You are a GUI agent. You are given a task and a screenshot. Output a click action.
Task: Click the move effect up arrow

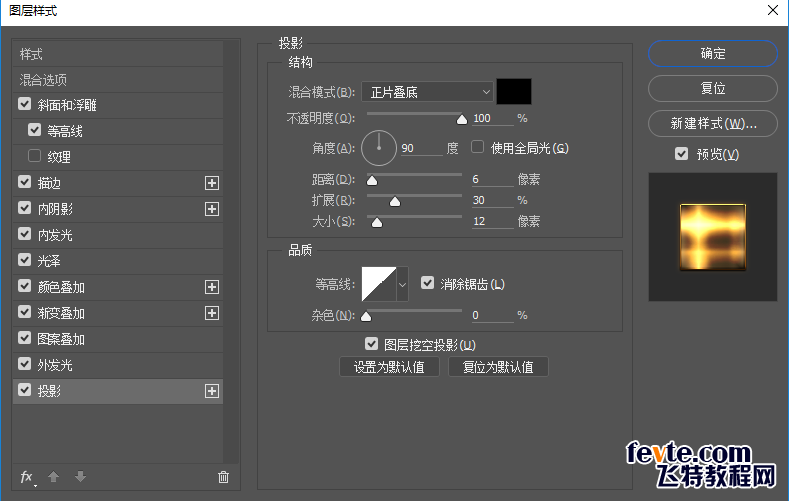pos(53,476)
